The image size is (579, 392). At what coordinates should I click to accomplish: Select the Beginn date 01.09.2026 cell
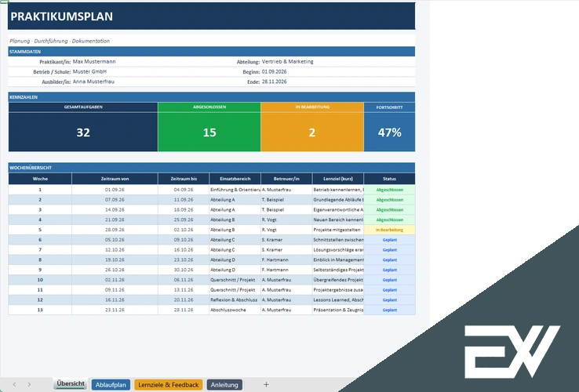274,71
